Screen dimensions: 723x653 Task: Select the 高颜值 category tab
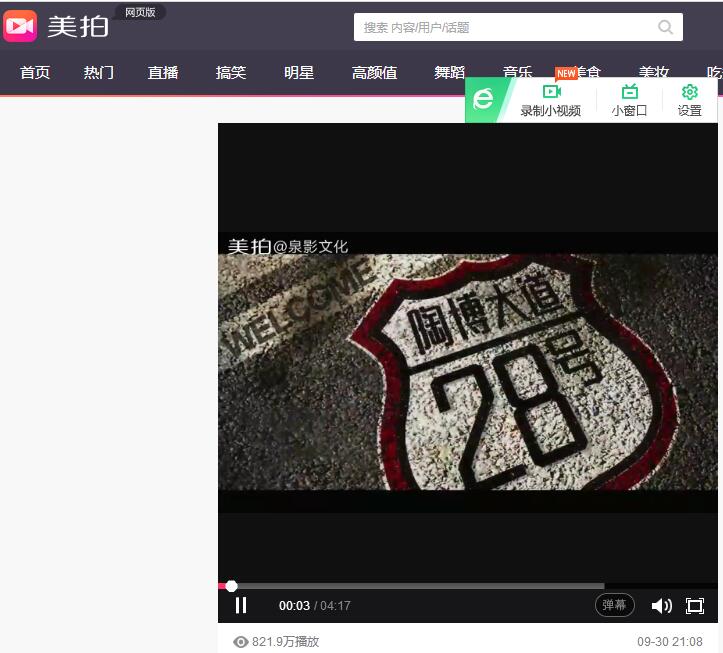click(x=374, y=73)
